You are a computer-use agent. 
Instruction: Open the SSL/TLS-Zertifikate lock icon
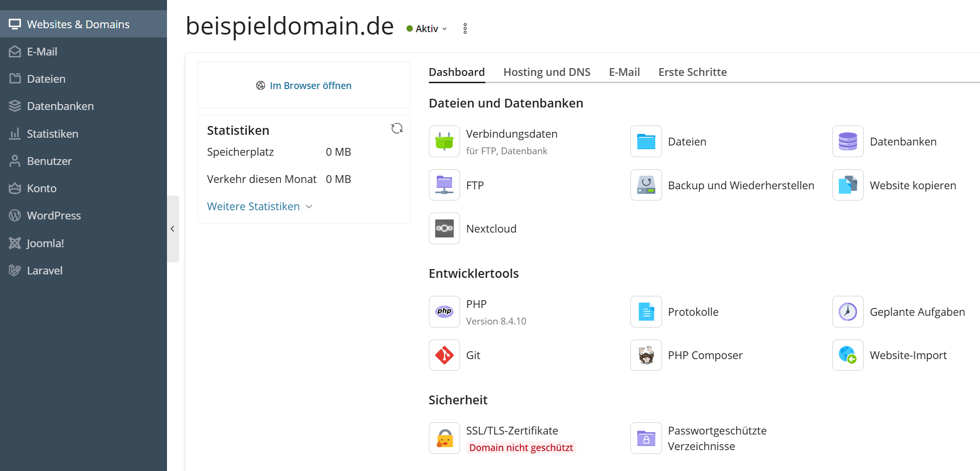(444, 438)
